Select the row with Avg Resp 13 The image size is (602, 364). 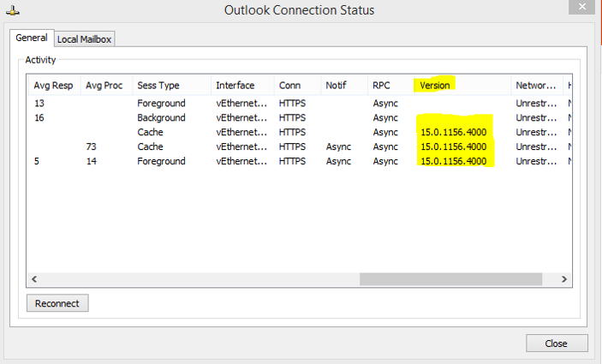tap(300, 104)
